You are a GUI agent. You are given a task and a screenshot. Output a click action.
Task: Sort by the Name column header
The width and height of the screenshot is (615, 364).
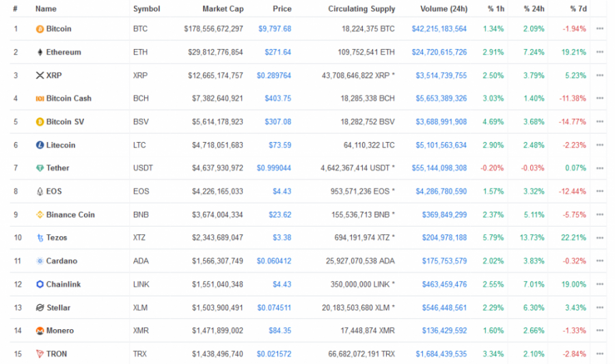(46, 9)
